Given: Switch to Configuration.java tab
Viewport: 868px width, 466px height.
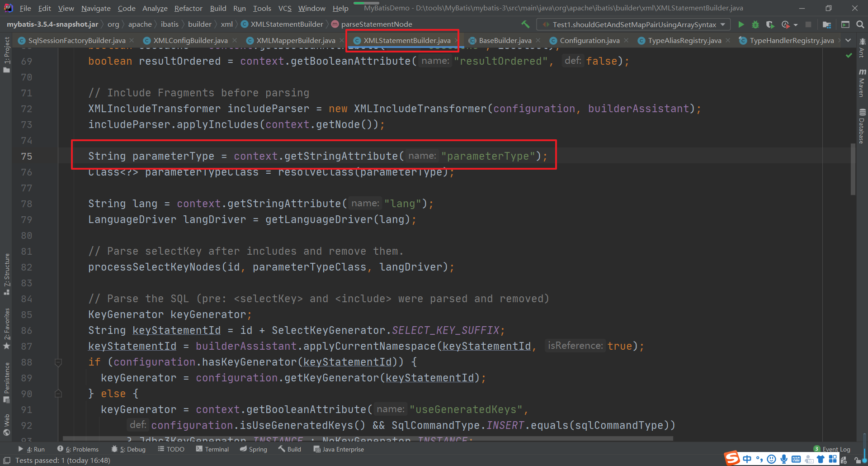Looking at the screenshot, I should point(590,40).
